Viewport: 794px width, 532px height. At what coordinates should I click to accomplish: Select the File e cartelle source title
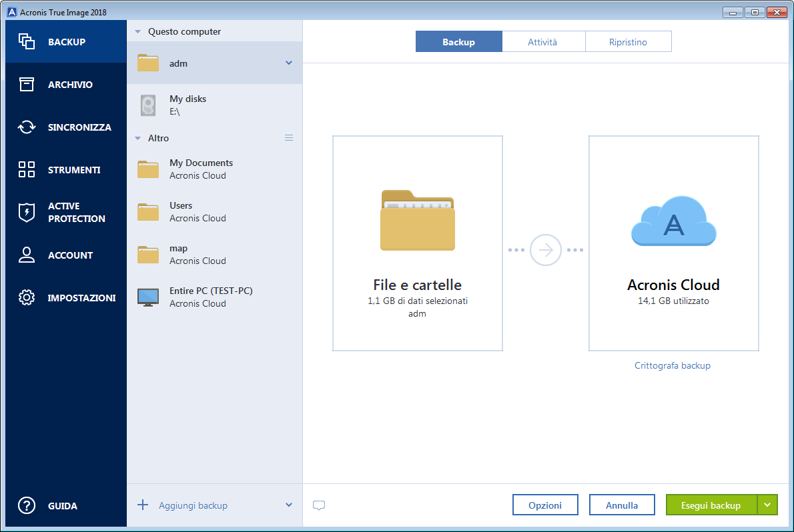[417, 285]
